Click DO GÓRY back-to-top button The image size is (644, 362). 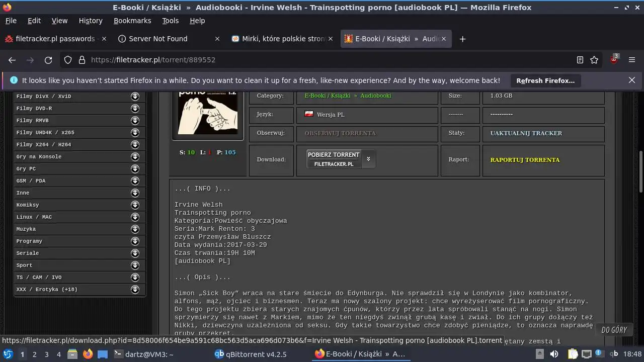click(614, 330)
